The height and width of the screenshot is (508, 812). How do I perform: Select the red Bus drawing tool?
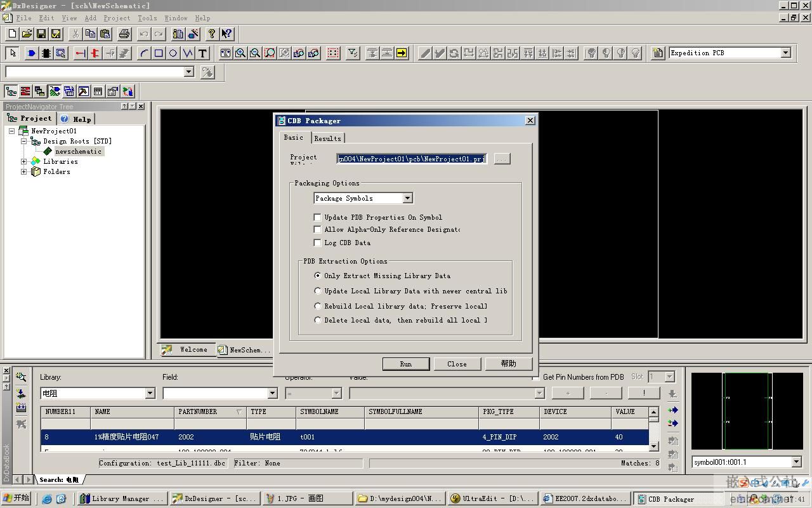95,53
